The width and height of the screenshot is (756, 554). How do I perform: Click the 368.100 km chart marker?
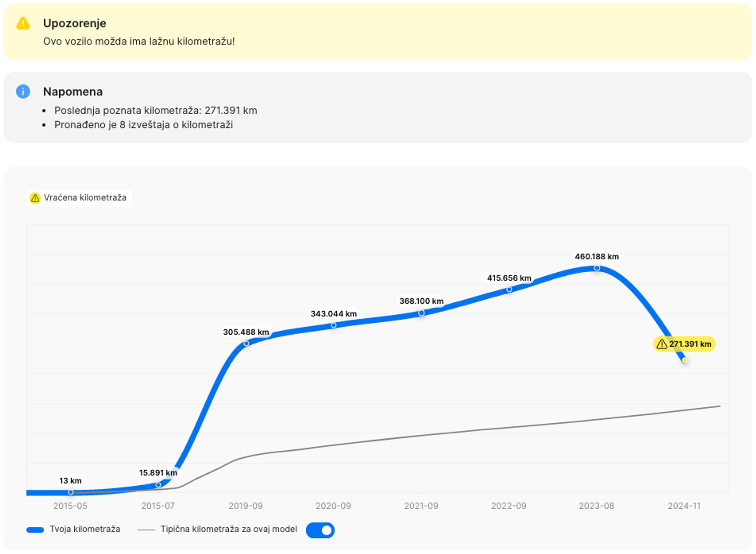(x=421, y=313)
